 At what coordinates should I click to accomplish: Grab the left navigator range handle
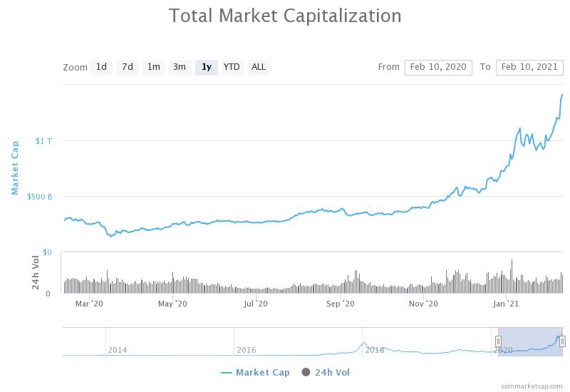pos(499,341)
